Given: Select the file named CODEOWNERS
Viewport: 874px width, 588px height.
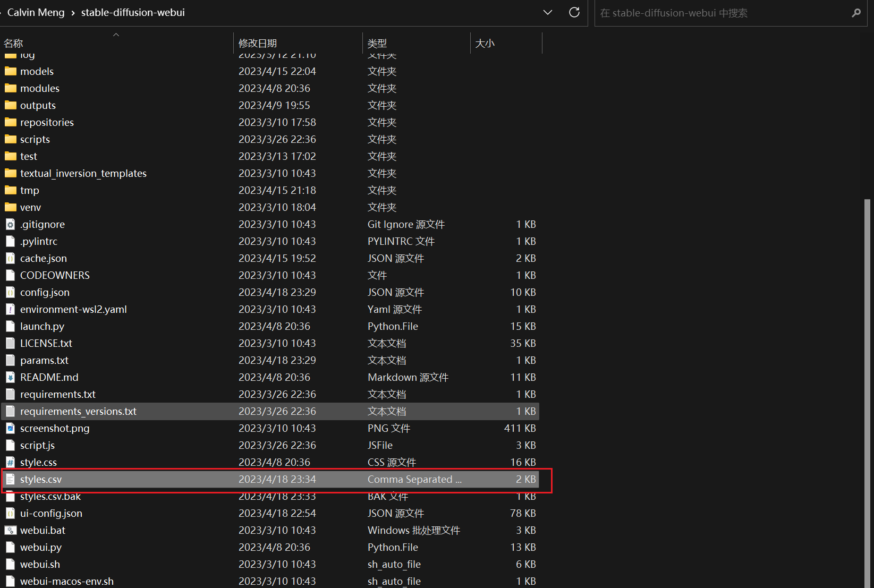Looking at the screenshot, I should pos(270,275).
